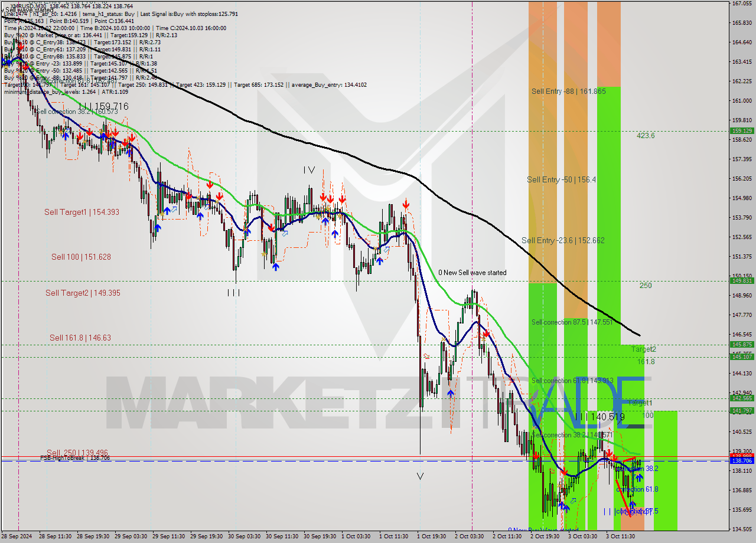
Task: Click the 167.035 price on the axis
Action: (742, 4)
